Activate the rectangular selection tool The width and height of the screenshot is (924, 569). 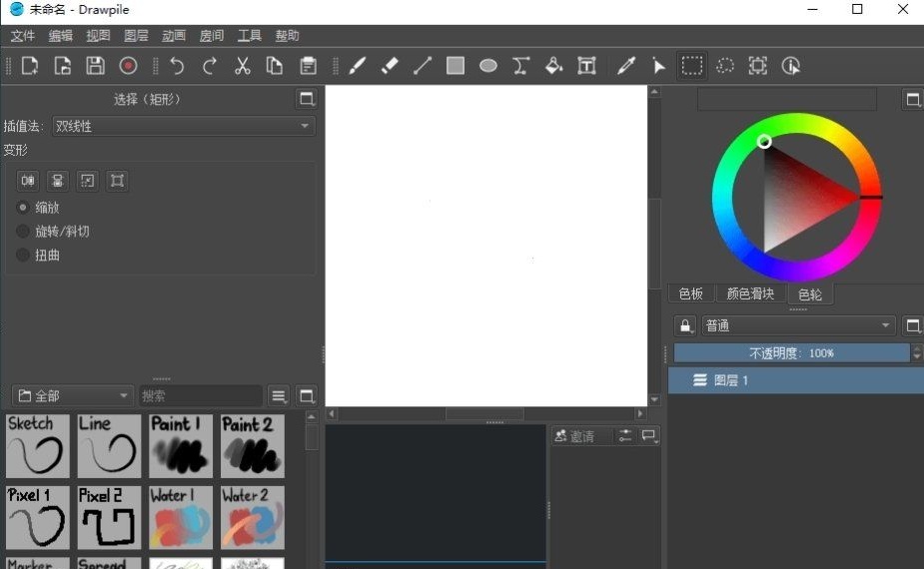click(x=692, y=65)
